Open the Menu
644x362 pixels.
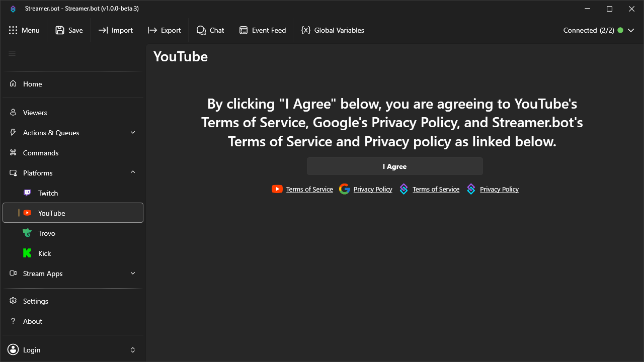click(25, 30)
